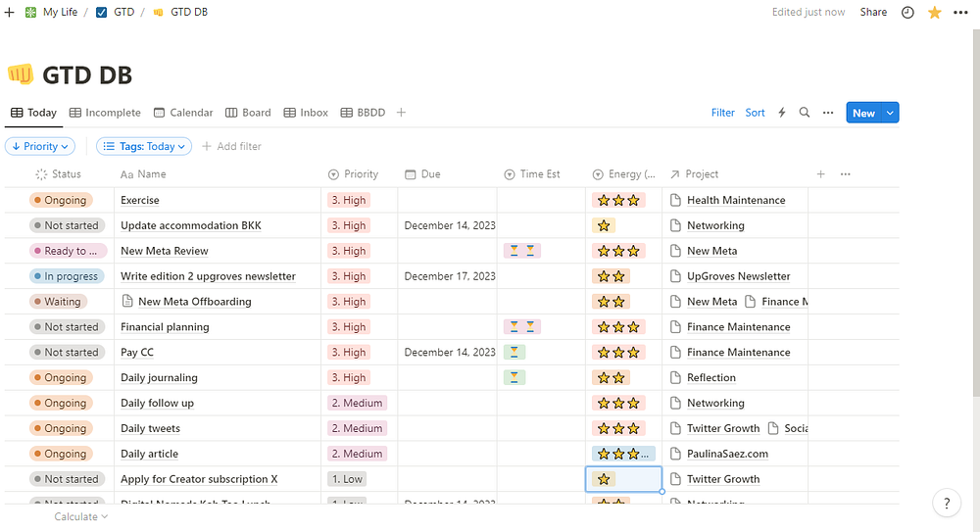980x532 pixels.
Task: Click the Share button
Action: (873, 12)
